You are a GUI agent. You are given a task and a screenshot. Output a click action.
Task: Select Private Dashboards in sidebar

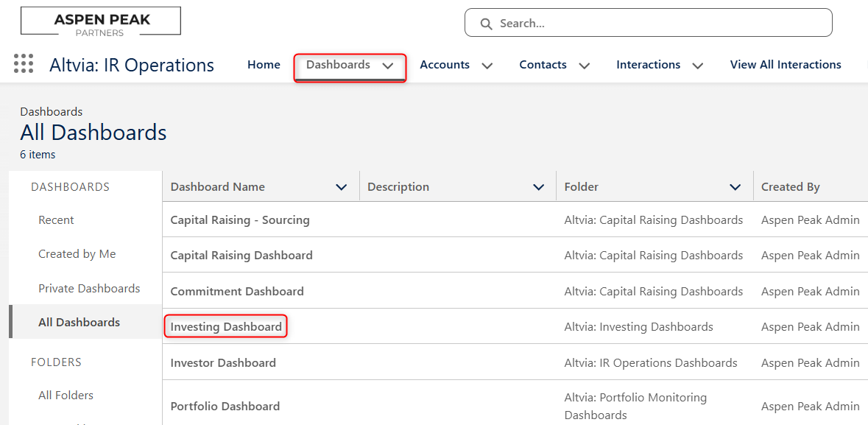89,289
